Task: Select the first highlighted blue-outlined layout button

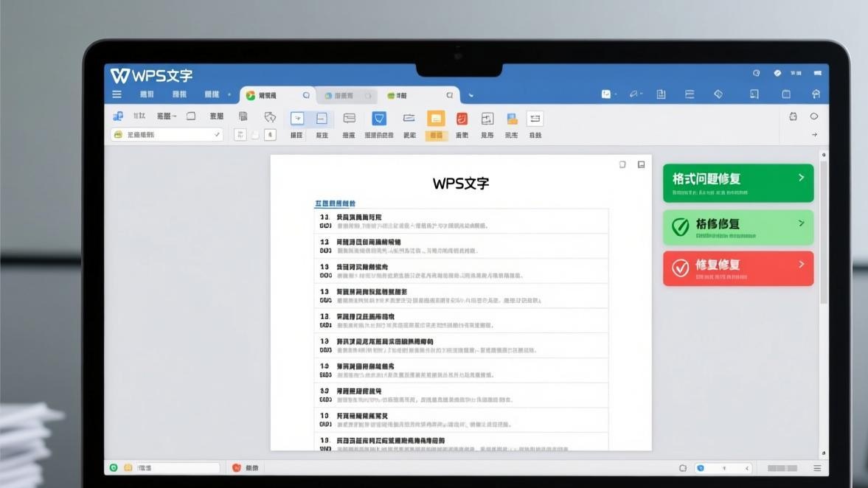Action: tap(297, 119)
